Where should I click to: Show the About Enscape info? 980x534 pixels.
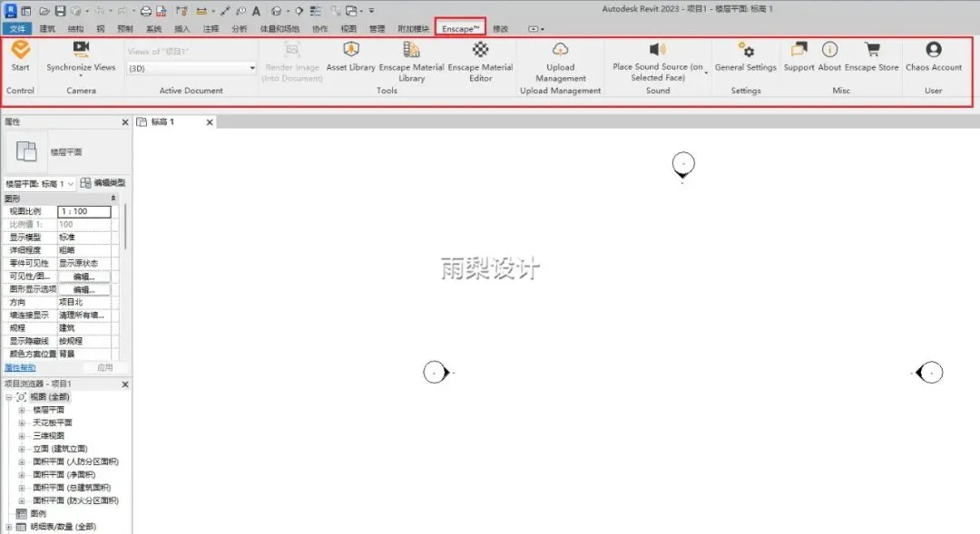click(x=829, y=57)
